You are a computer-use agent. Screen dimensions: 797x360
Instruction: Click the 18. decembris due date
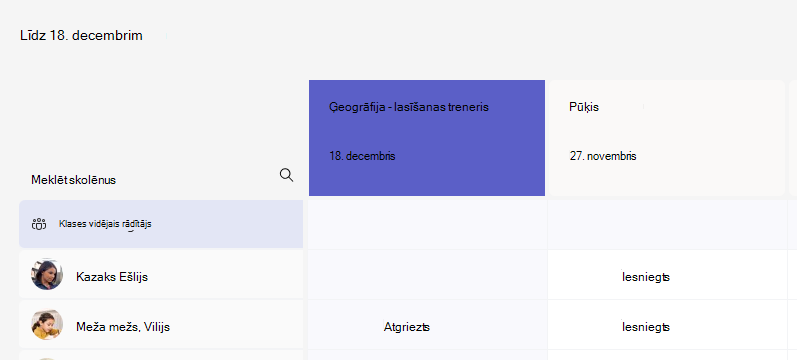click(362, 156)
